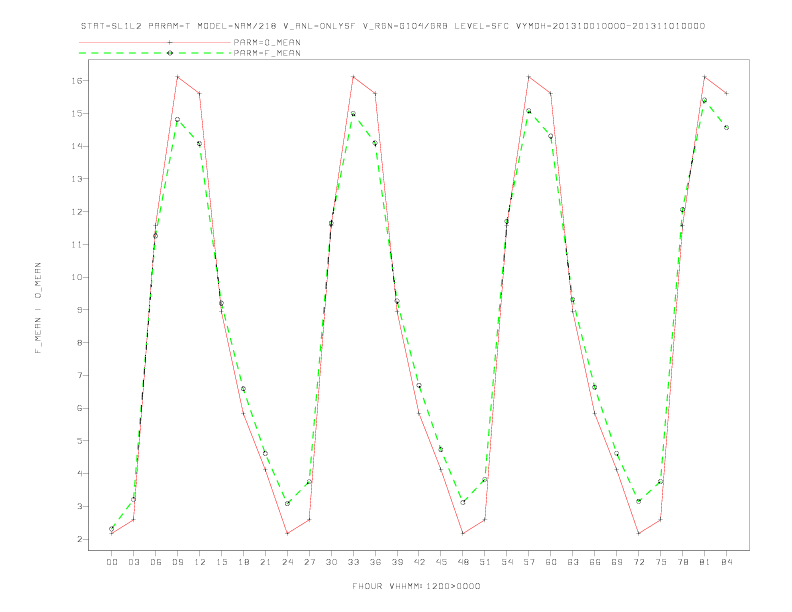This screenshot has height=612, width=792.
Task: Click x-axis tick label 39
Action: [397, 562]
